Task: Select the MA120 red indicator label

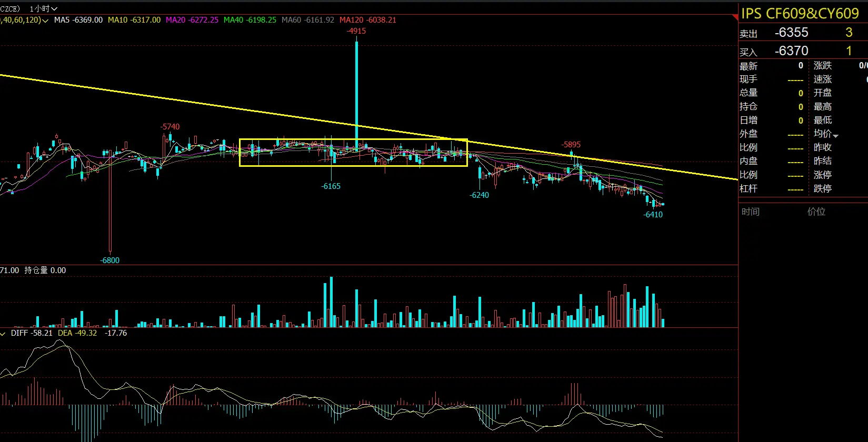Action: point(367,20)
